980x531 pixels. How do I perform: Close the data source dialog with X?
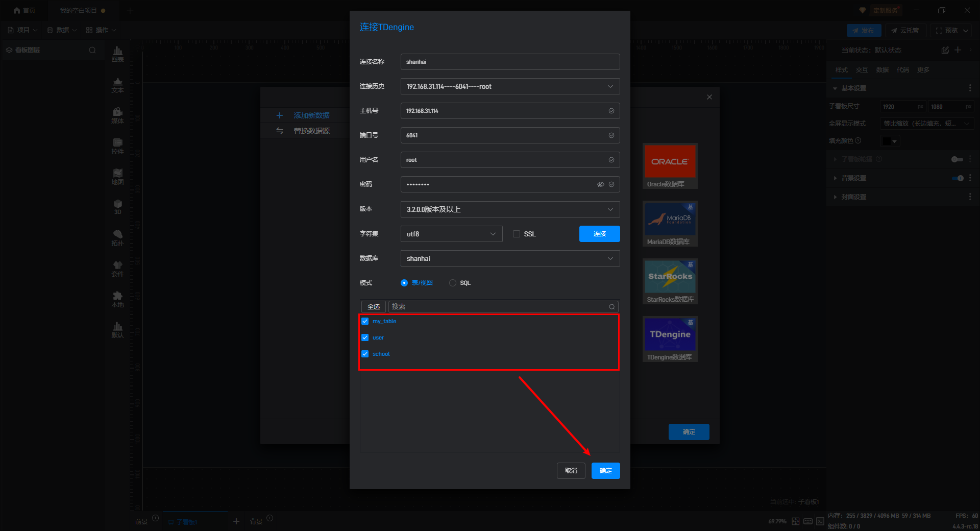pos(709,97)
